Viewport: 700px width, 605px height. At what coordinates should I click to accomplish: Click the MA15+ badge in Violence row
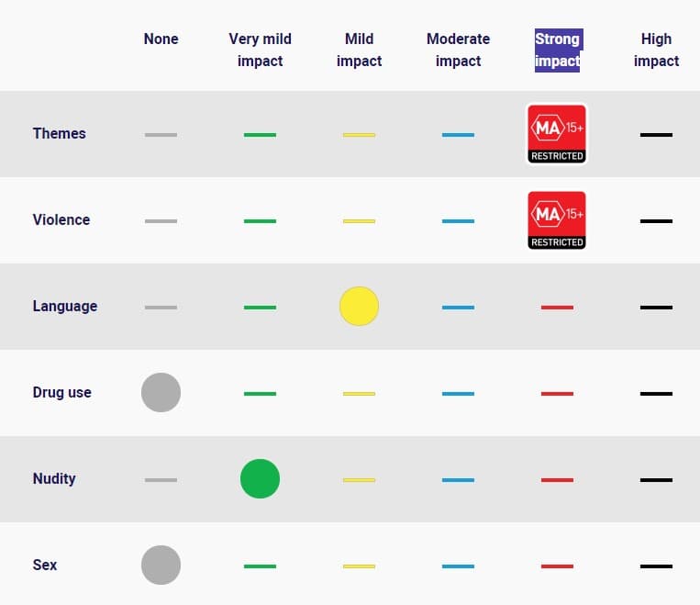click(557, 220)
